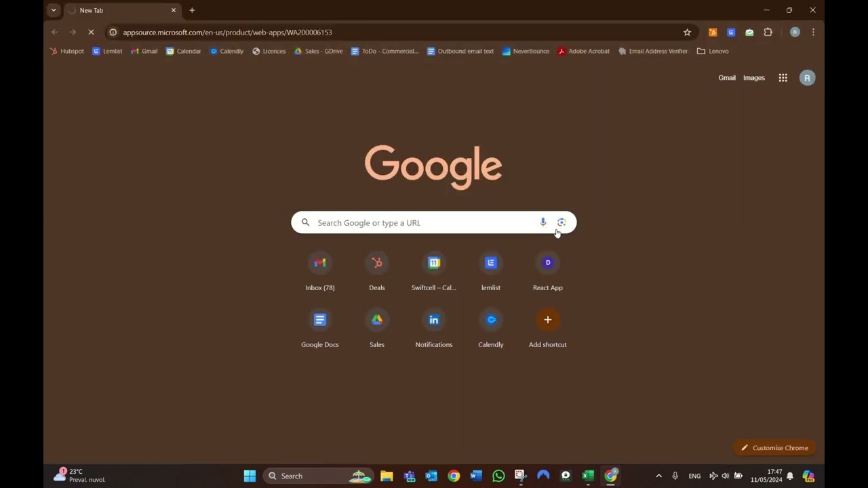This screenshot has height=488, width=868.
Task: Open the Sales - GDrive bookmark
Action: pos(318,51)
